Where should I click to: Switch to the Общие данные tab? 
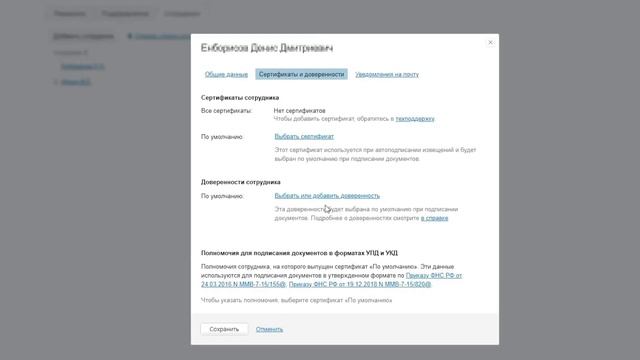coord(226,74)
